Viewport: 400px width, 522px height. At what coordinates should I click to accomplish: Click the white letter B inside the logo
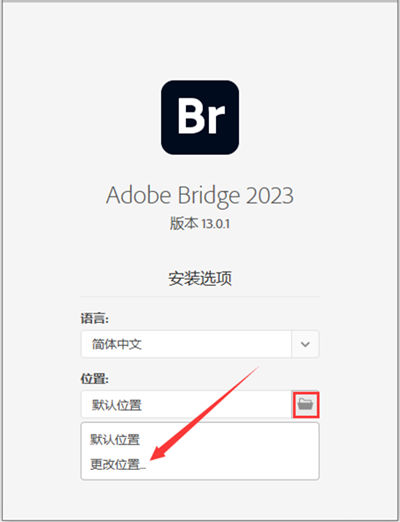(191, 115)
